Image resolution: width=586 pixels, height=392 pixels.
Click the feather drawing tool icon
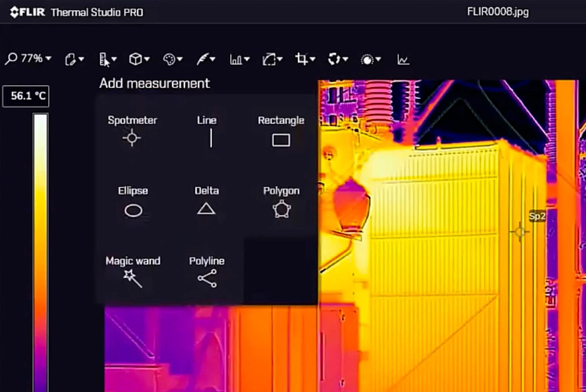coord(202,59)
